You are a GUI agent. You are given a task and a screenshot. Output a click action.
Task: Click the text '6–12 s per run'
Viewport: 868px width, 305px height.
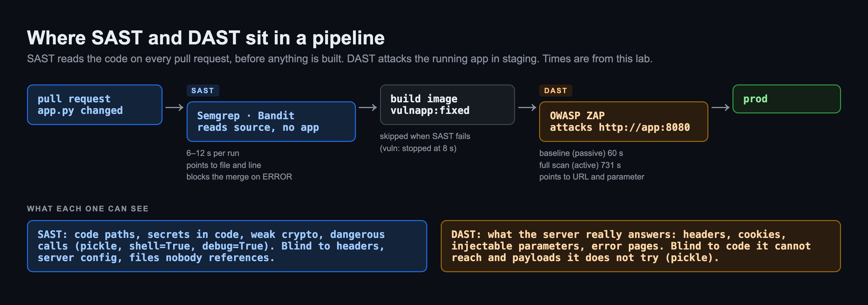[x=213, y=153]
